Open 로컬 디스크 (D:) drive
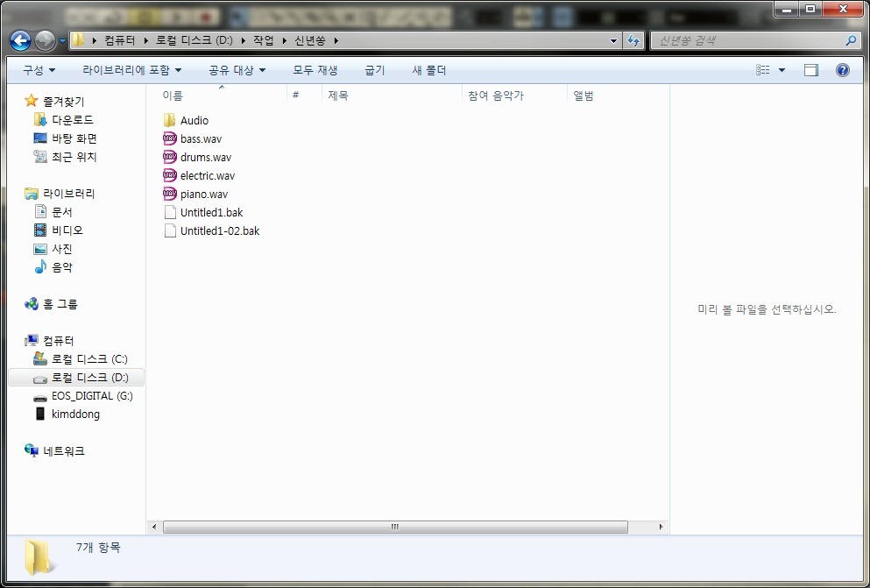The image size is (870, 588). [90, 377]
